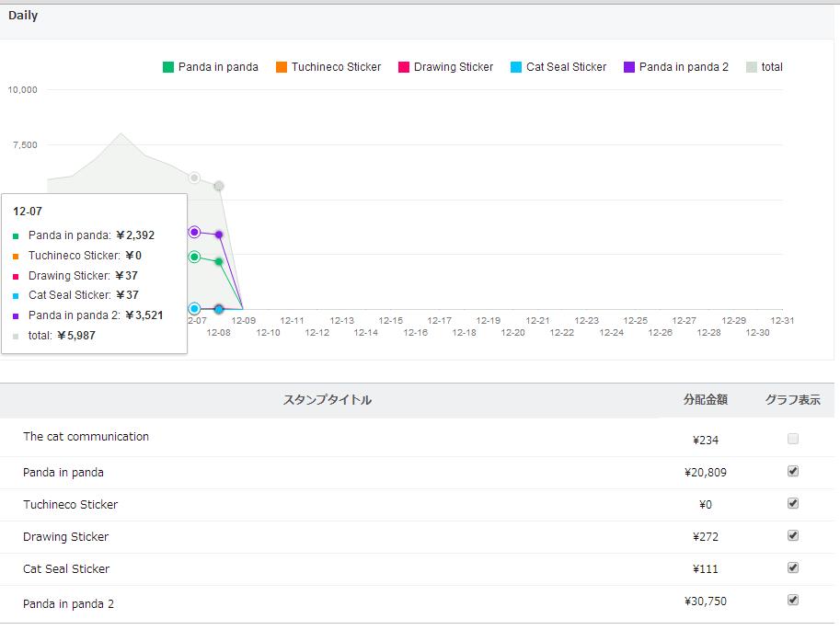840x630 pixels.
Task: Click the Cat Seal Sticker legend label
Action: [x=566, y=67]
